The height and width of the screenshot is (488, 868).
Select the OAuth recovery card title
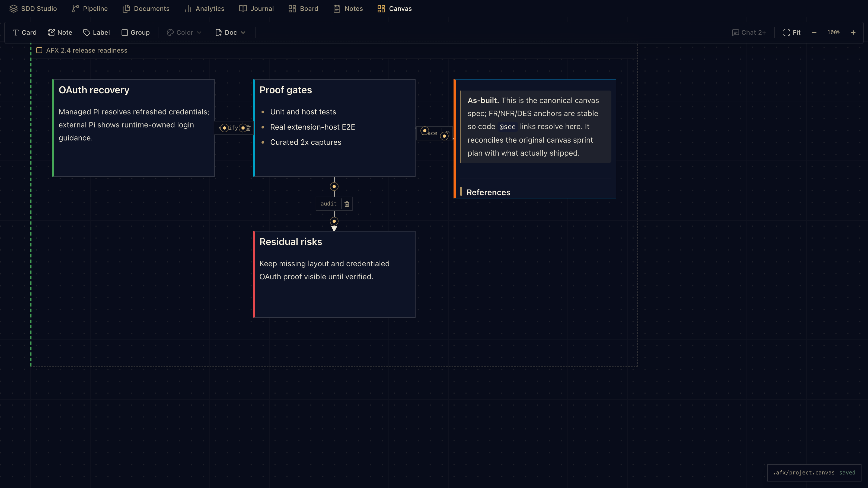(x=94, y=90)
